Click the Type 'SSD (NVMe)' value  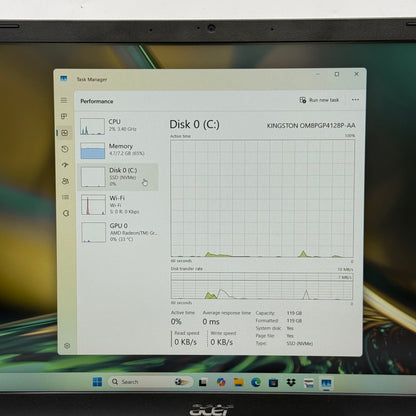[300, 343]
